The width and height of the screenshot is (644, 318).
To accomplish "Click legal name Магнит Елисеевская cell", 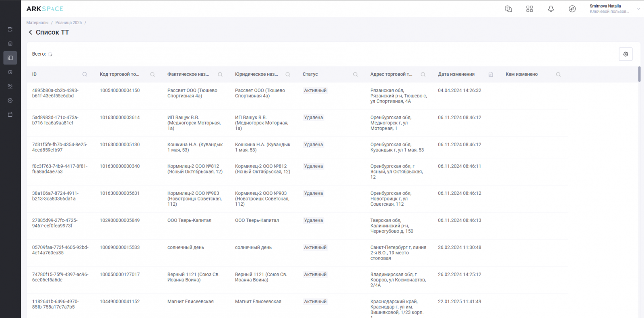I will pyautogui.click(x=258, y=301).
